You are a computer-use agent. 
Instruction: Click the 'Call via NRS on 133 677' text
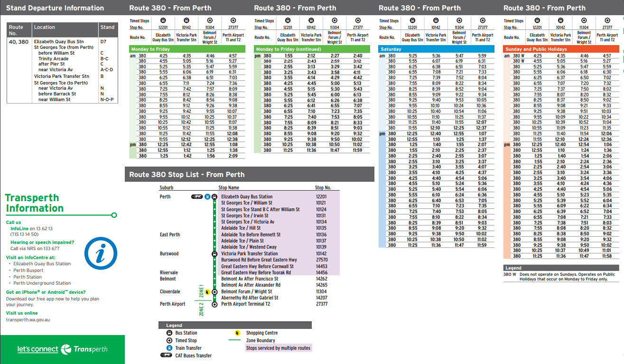click(x=35, y=248)
